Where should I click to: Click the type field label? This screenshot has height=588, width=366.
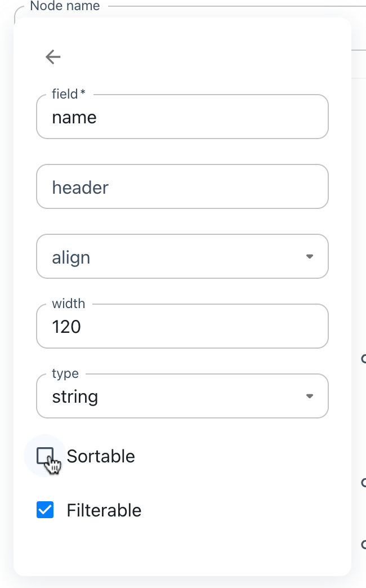(x=65, y=373)
